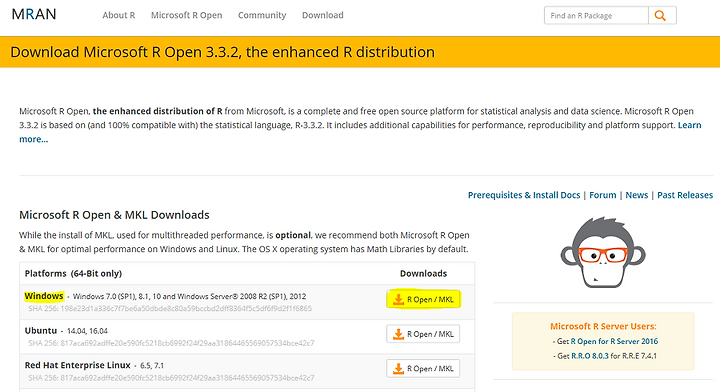
Task: Click the Microsoft R Server Users heading
Action: [603, 326]
